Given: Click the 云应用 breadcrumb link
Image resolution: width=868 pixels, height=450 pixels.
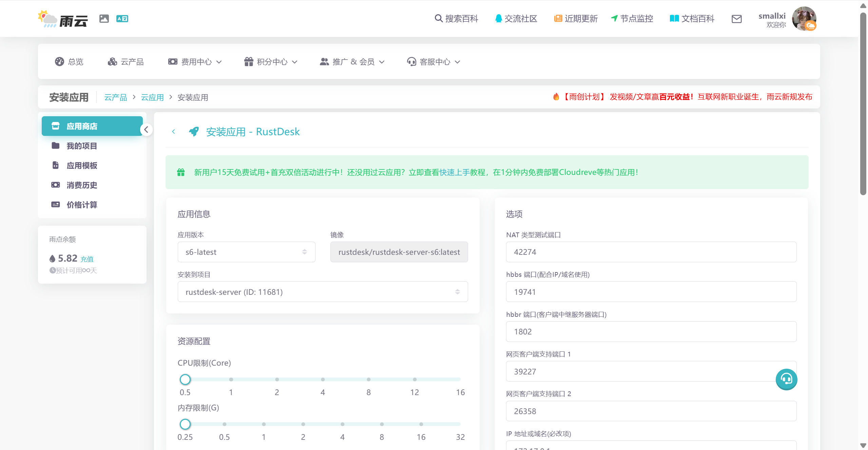Looking at the screenshot, I should tap(152, 98).
